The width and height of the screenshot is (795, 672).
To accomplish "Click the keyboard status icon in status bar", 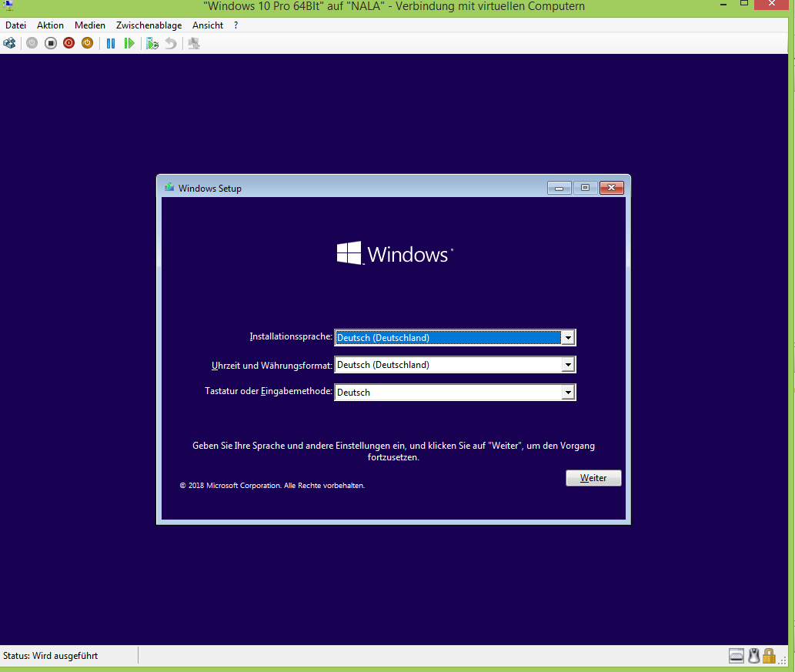I will point(737,656).
